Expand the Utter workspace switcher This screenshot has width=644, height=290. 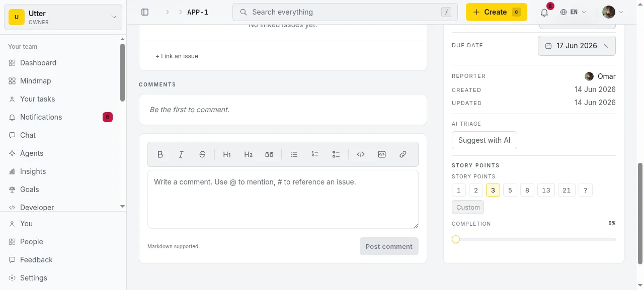click(63, 17)
